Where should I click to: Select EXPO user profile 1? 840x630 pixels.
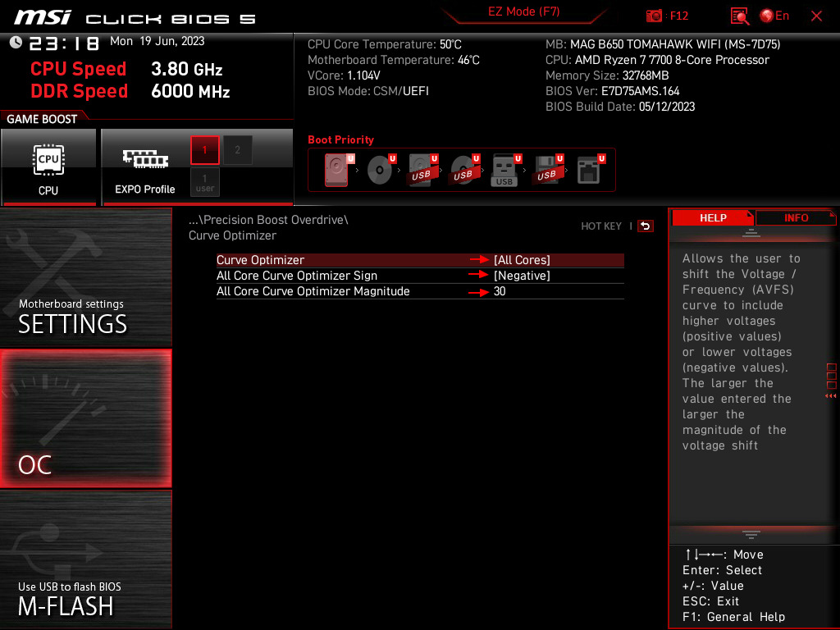pyautogui.click(x=204, y=182)
